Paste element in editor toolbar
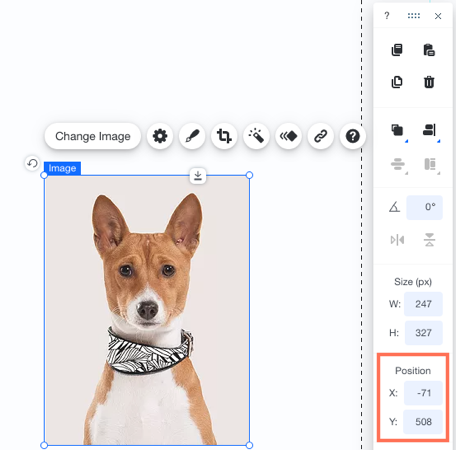456x450 pixels. click(x=429, y=50)
